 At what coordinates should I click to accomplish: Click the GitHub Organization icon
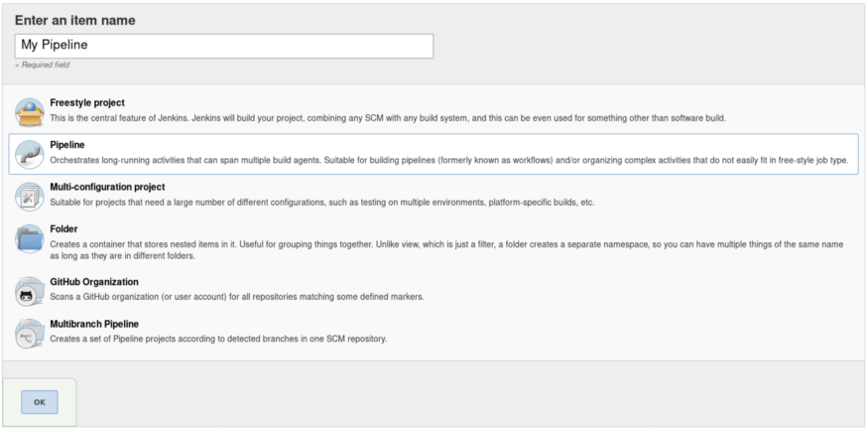coord(30,289)
